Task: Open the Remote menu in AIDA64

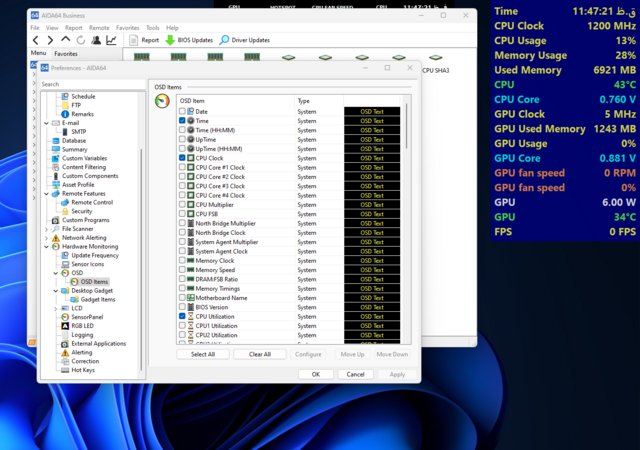Action: click(x=99, y=28)
